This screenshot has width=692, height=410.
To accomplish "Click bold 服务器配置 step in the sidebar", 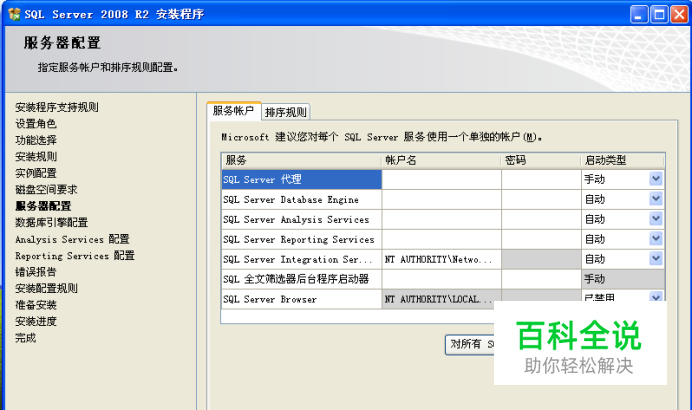I will (43, 206).
